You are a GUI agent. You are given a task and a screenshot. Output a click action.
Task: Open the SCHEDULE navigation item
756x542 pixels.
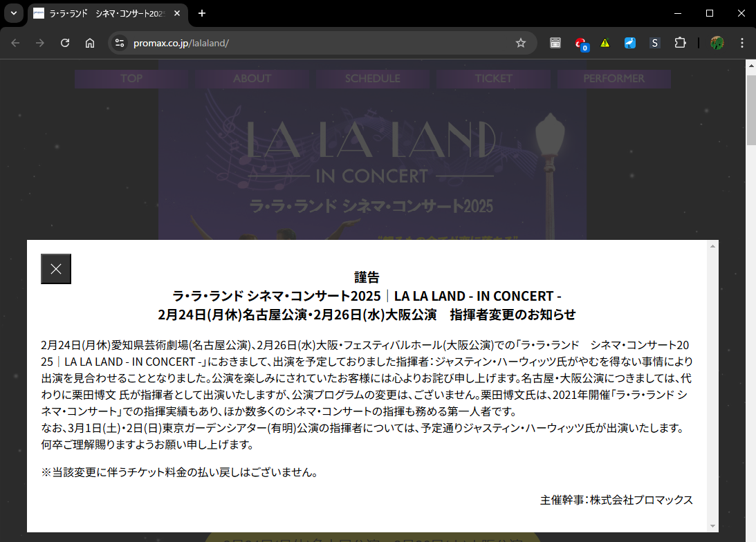pyautogui.click(x=373, y=79)
